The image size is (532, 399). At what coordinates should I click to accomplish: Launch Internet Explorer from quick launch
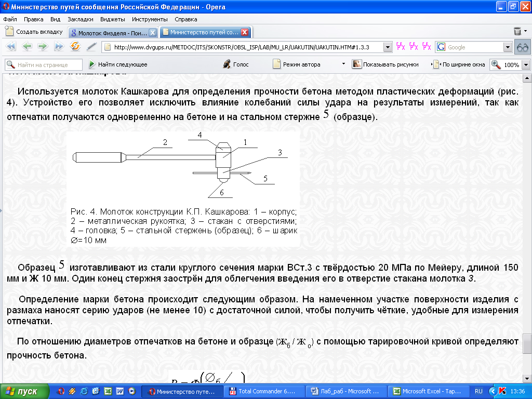[x=84, y=391]
